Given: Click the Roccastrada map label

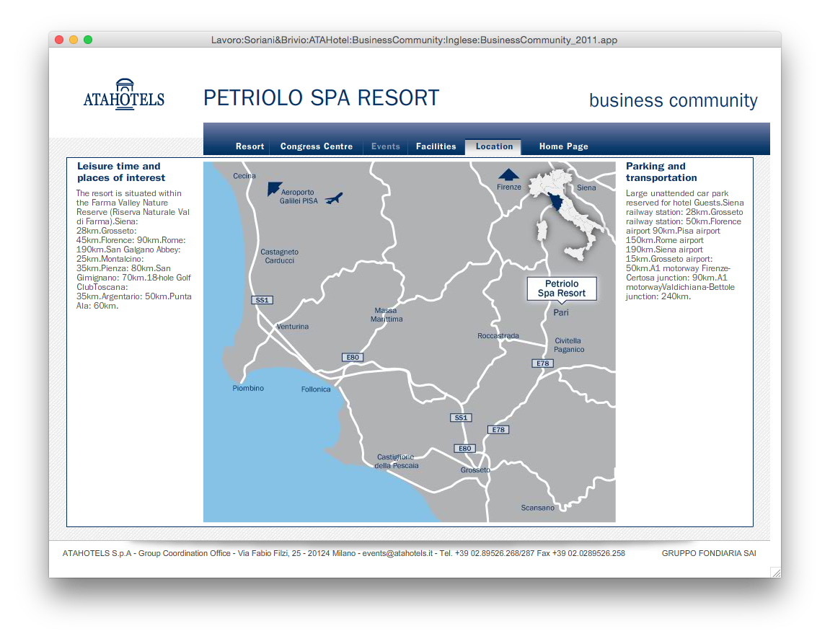Looking at the screenshot, I should pyautogui.click(x=498, y=336).
